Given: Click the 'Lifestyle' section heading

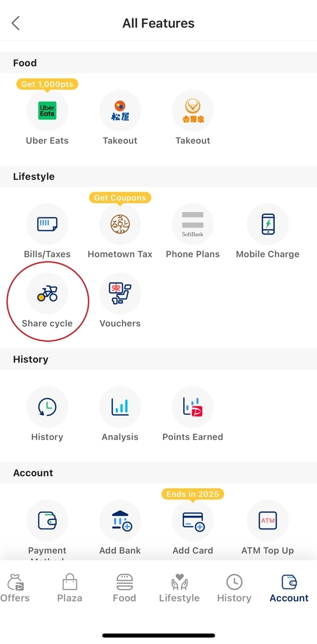Looking at the screenshot, I should point(34,177).
